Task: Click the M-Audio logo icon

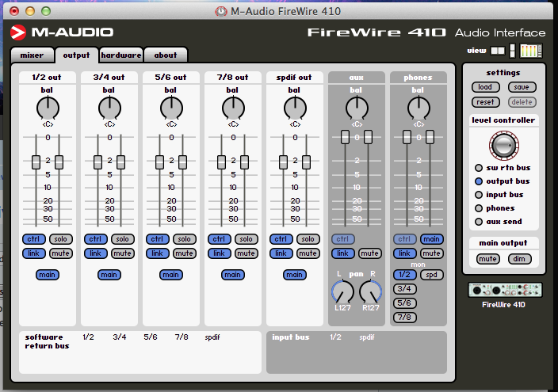Action: [18, 33]
